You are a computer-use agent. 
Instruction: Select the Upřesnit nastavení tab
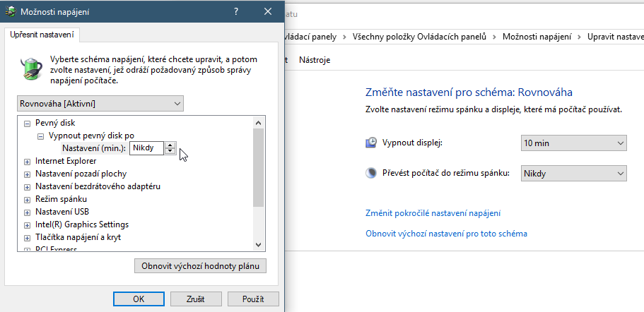42,35
